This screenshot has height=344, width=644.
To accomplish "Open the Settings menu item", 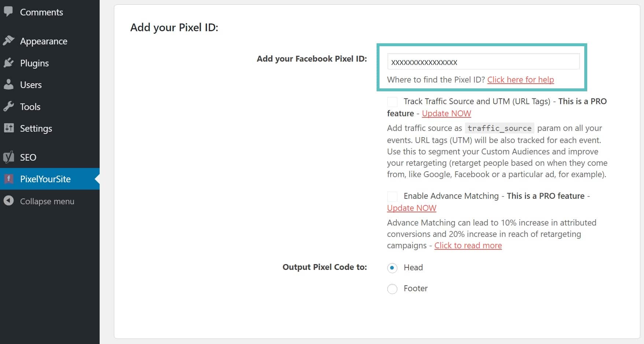I will pos(36,128).
